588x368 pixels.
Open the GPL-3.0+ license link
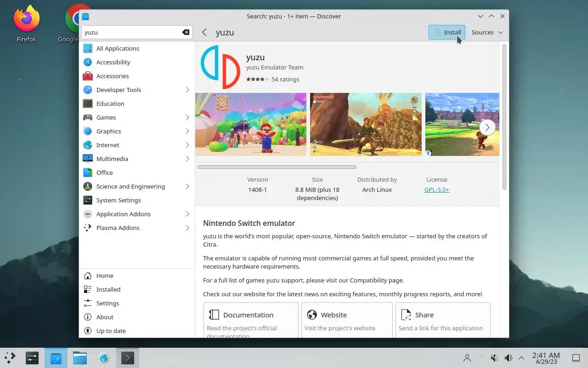pyautogui.click(x=437, y=190)
